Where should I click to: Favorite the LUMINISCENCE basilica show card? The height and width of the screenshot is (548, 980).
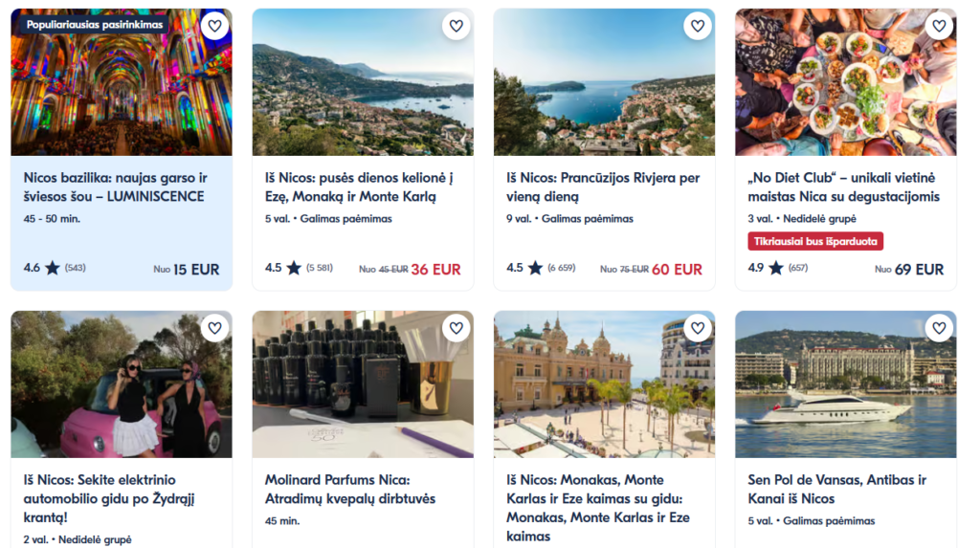point(214,26)
